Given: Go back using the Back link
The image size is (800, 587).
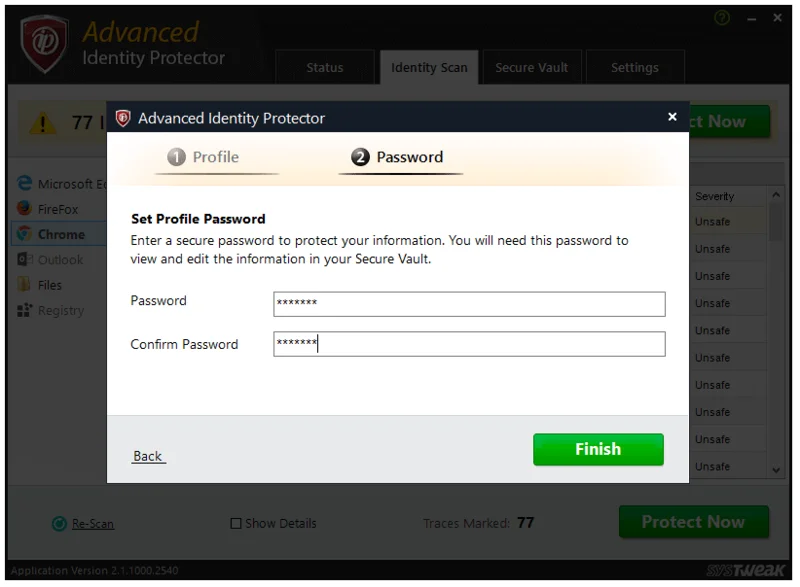Looking at the screenshot, I should (148, 455).
